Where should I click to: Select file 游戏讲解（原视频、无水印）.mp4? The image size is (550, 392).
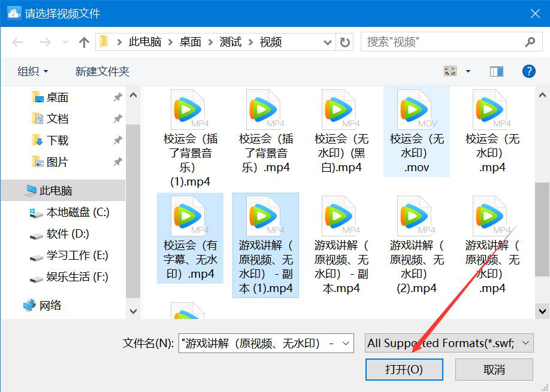click(492, 245)
